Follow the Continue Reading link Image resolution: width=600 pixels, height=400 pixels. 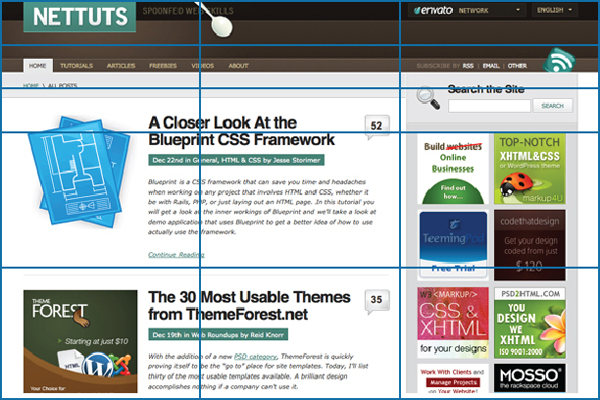tap(175, 255)
